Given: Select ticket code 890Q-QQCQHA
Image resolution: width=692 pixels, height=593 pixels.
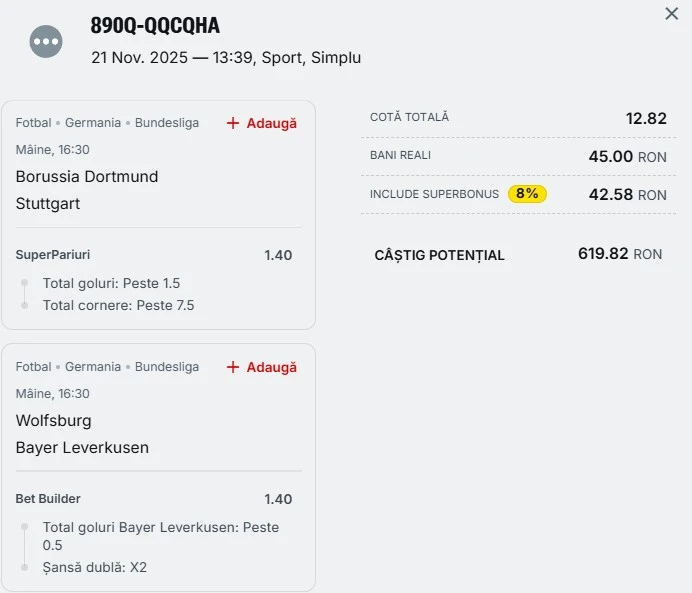Looking at the screenshot, I should 155,26.
